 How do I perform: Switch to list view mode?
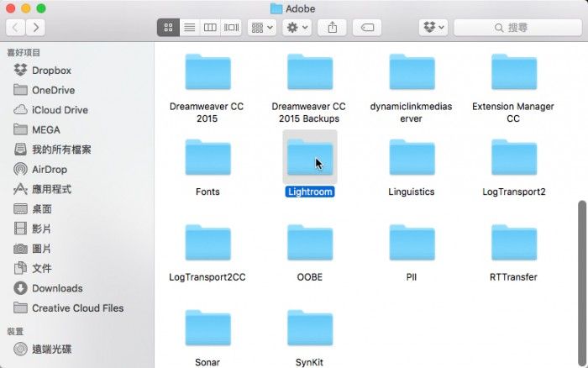coord(190,28)
